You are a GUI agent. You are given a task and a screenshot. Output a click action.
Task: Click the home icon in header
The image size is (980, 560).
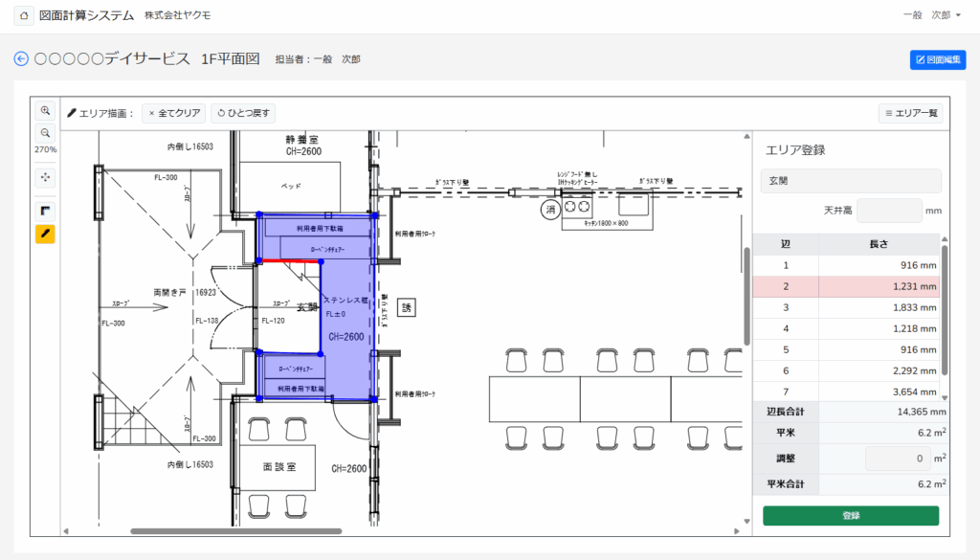point(23,16)
